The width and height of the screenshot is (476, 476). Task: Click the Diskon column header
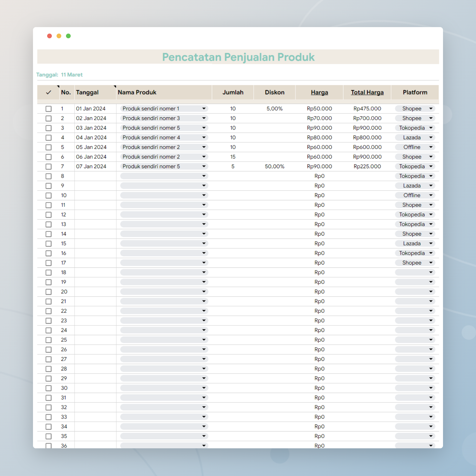[275, 92]
